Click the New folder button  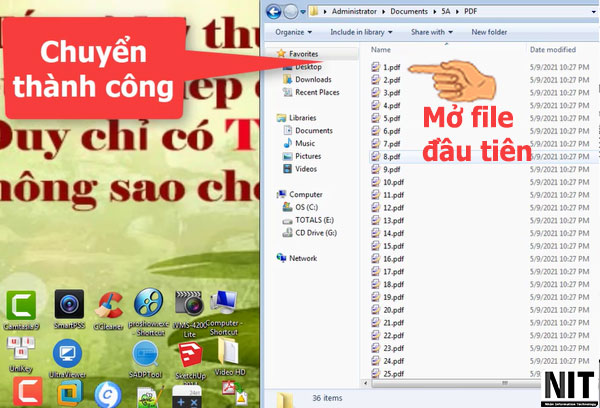pos(489,32)
